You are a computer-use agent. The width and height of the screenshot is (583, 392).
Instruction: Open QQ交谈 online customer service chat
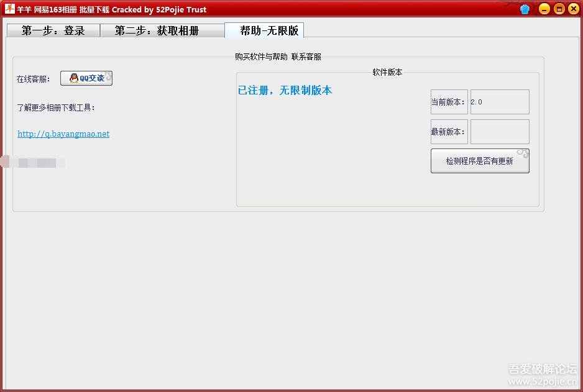[86, 78]
